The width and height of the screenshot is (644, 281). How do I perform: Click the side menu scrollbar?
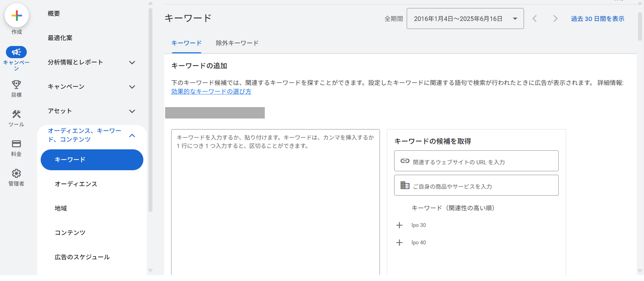(150, 109)
